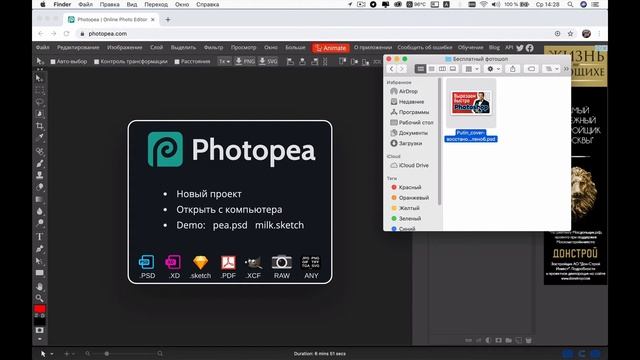Open Photopea Файл menu
This screenshot has height=360, width=640.
(x=42, y=48)
